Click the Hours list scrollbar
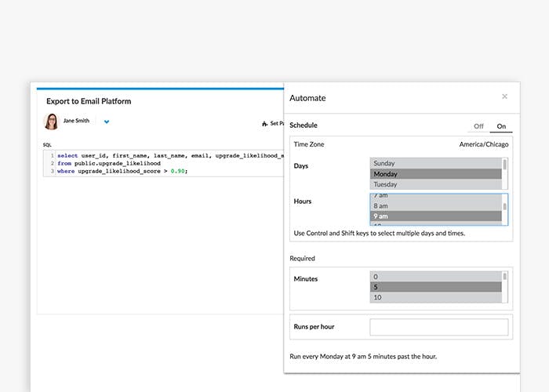The height and width of the screenshot is (392, 549). coord(504,209)
